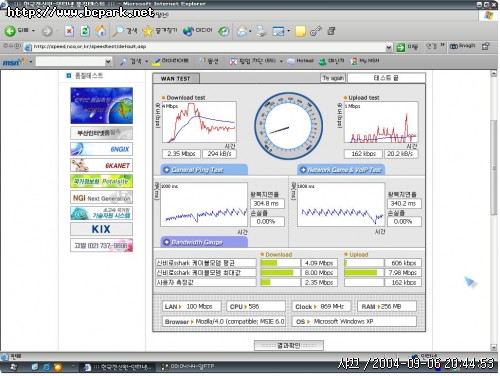Screen dimensions: 500x376
Task: Click the KIX banner in sidebar
Action: pyautogui.click(x=101, y=229)
